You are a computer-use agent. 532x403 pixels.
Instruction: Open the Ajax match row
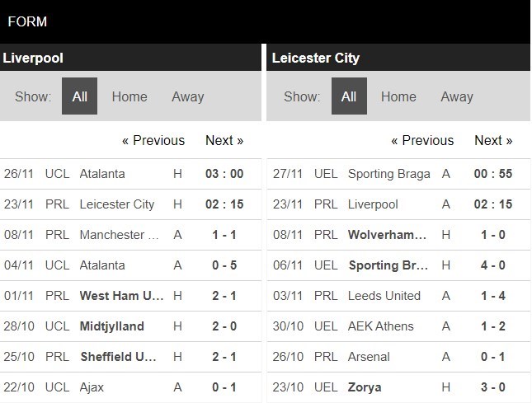(94, 387)
